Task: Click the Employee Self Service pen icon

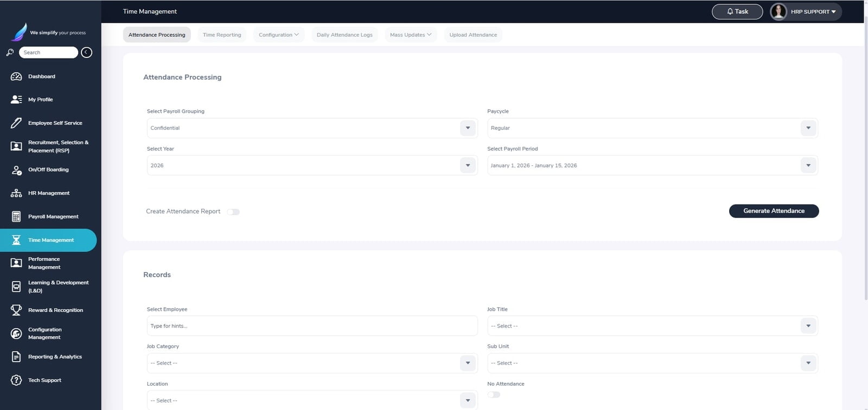Action: pyautogui.click(x=16, y=123)
